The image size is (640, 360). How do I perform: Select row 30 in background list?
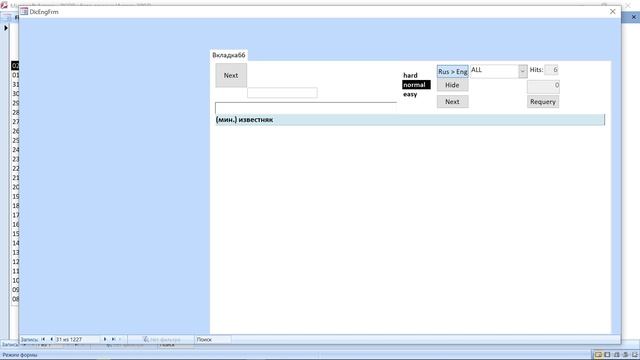(15, 94)
